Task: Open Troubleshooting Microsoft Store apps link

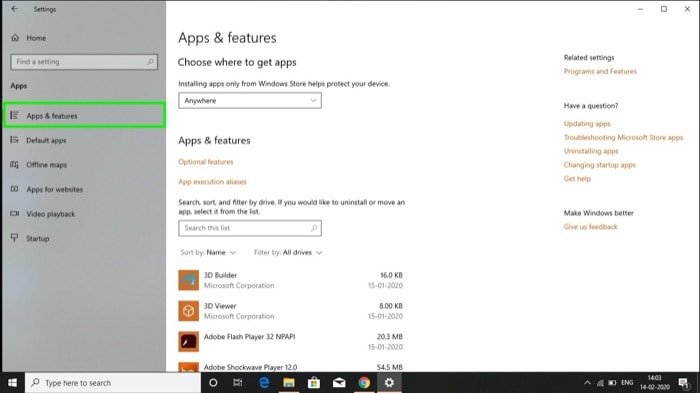Action: 623,138
